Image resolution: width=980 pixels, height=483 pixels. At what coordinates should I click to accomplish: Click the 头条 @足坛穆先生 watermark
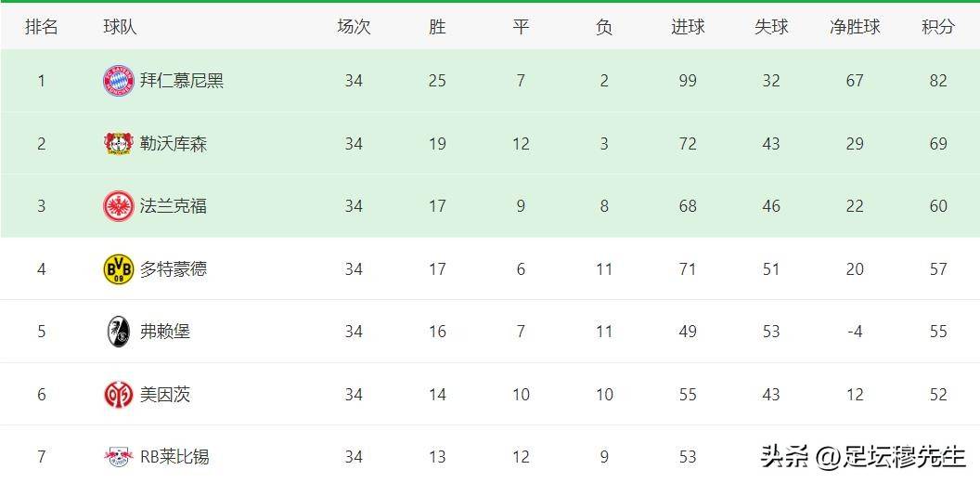click(x=863, y=457)
